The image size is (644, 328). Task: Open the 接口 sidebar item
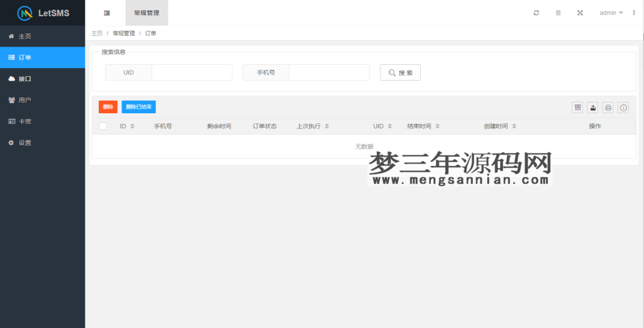pos(42,79)
